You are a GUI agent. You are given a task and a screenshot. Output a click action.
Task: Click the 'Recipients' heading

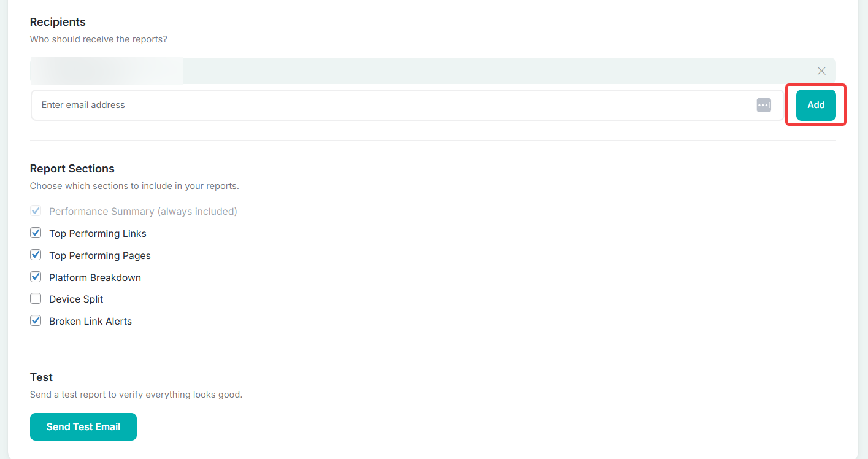[x=58, y=22]
